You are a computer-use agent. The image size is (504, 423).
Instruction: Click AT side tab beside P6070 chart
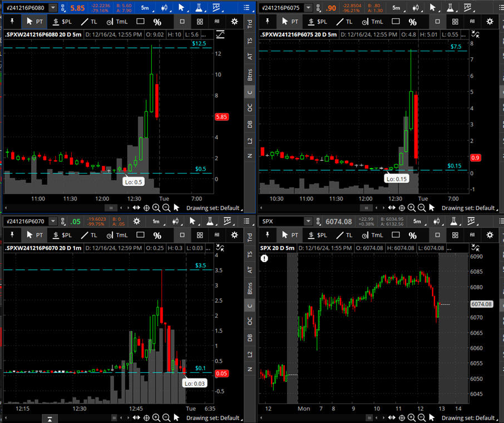[250, 270]
